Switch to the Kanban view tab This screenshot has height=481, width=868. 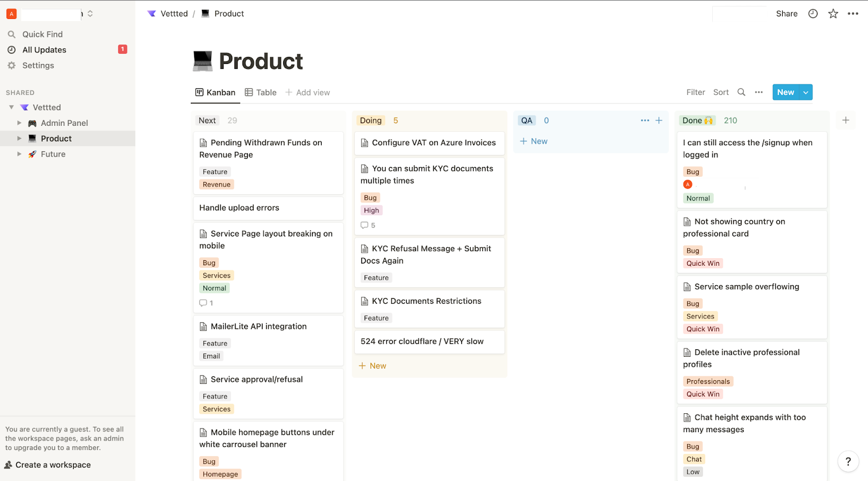215,92
